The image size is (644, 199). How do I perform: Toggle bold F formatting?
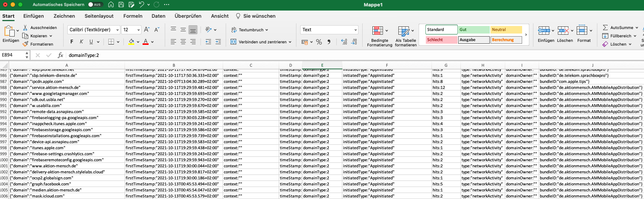click(x=71, y=41)
